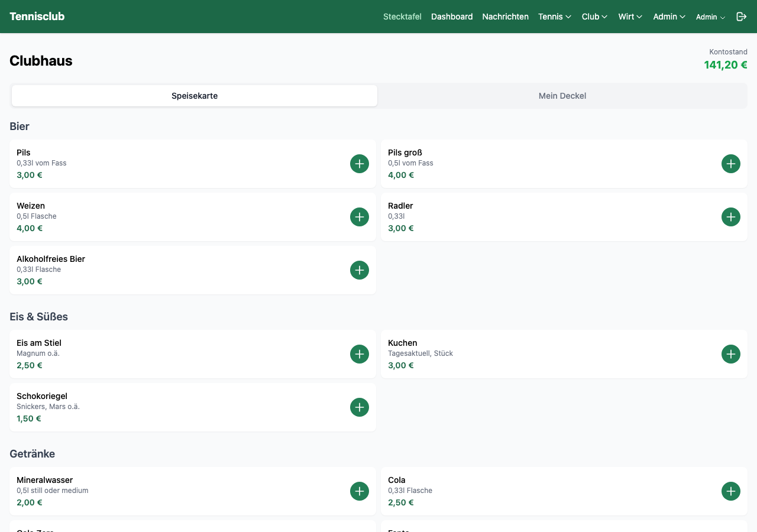Add a piece of Kuchen
Viewport: 757px width, 532px height.
coord(731,354)
